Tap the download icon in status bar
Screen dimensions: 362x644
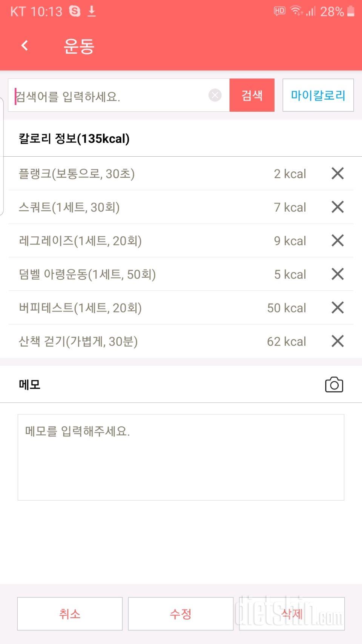92,11
